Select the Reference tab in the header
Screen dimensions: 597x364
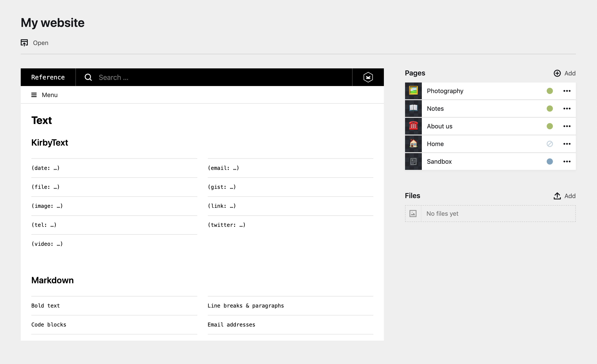[x=48, y=77]
